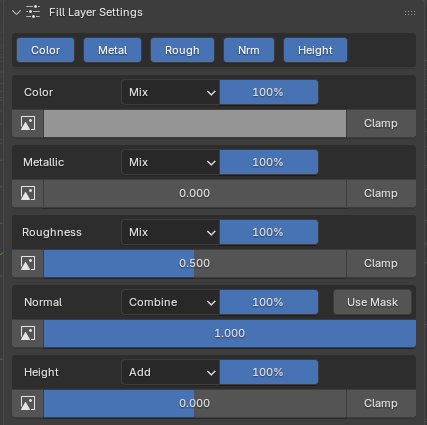Click the Roughness opacity 100% slider

click(269, 232)
